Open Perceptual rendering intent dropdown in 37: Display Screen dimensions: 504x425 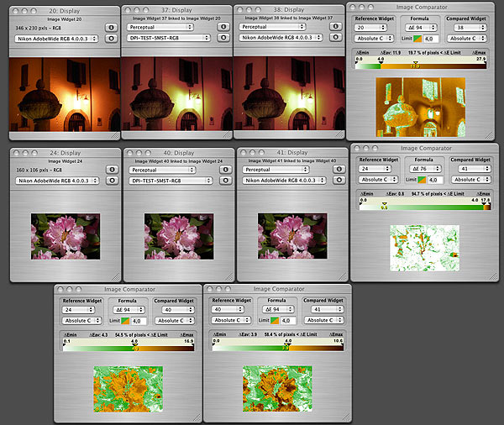[160, 27]
